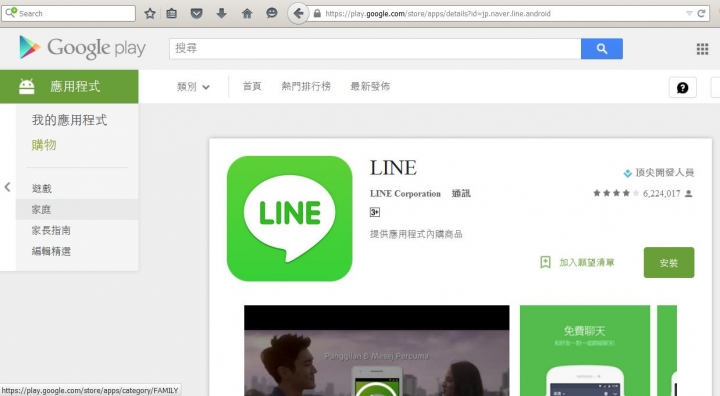Open the downloads arrow icon
The image size is (720, 396).
[x=221, y=13]
